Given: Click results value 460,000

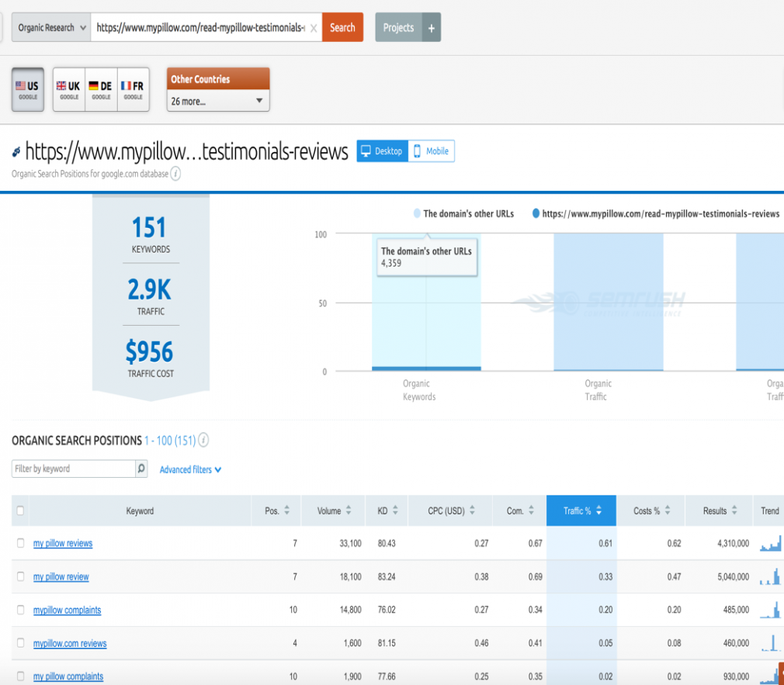Looking at the screenshot, I should [736, 643].
